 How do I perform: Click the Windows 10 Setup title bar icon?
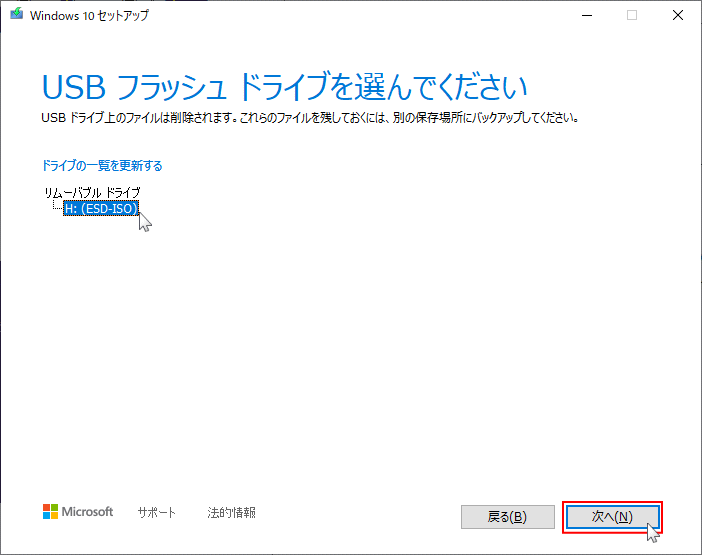pyautogui.click(x=17, y=14)
